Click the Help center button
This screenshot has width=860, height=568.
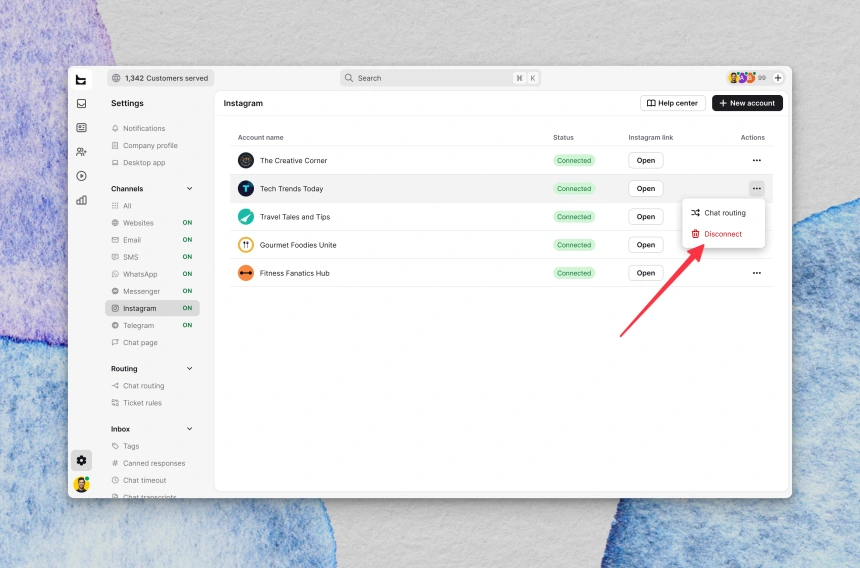(x=672, y=103)
